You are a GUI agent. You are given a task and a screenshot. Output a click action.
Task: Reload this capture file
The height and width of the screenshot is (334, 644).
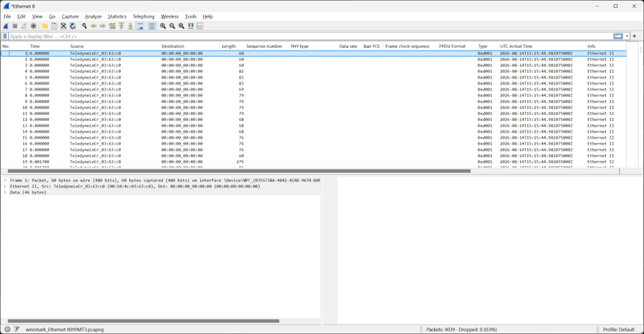coord(73,26)
